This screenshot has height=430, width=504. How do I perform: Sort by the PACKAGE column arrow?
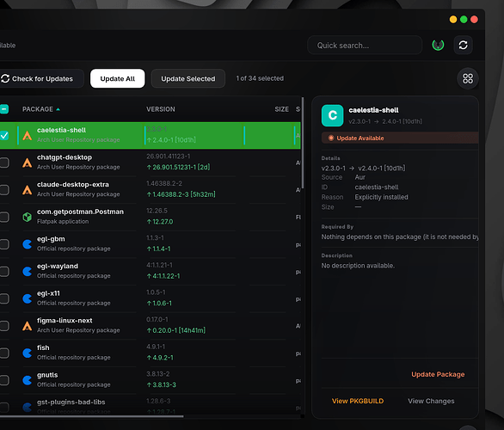[x=58, y=109]
